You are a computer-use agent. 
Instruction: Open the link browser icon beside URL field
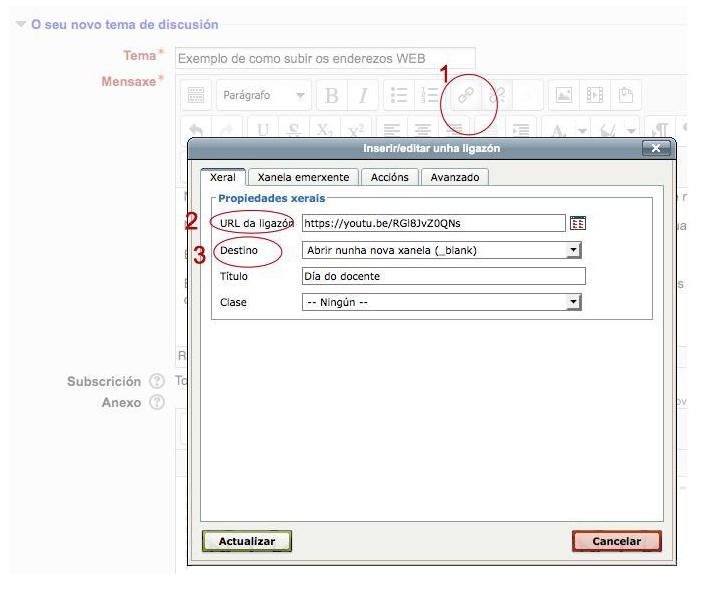pyautogui.click(x=577, y=223)
